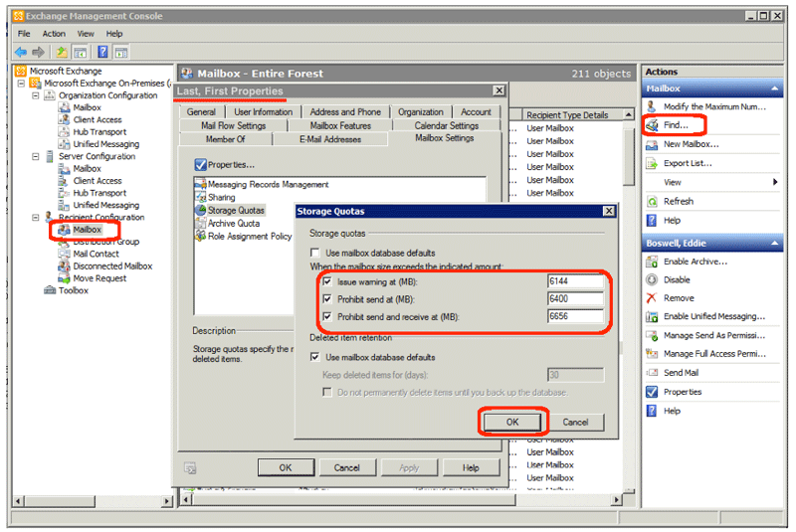Collapse Recipient Configuration node
796x532 pixels.
pos(36,217)
